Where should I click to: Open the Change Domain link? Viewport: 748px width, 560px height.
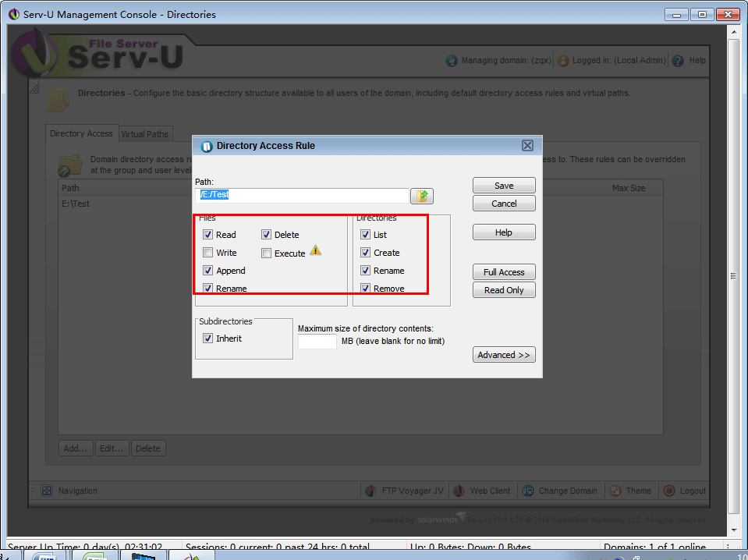568,491
